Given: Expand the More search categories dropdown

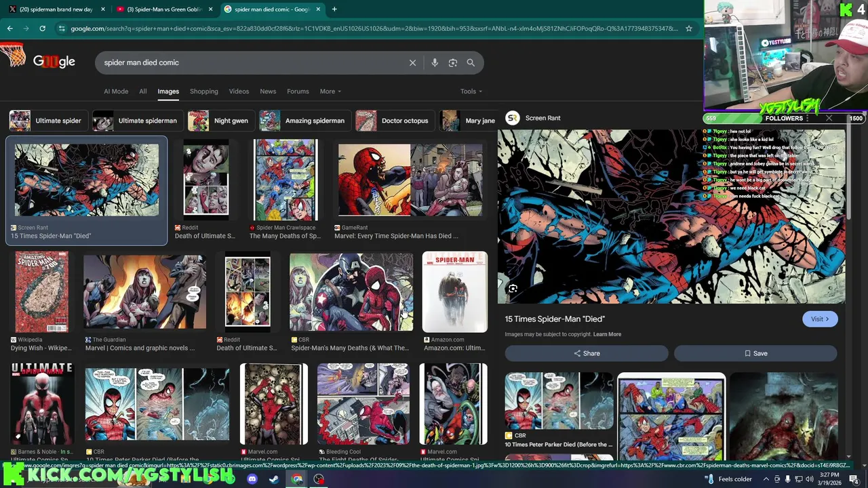Looking at the screenshot, I should [330, 91].
